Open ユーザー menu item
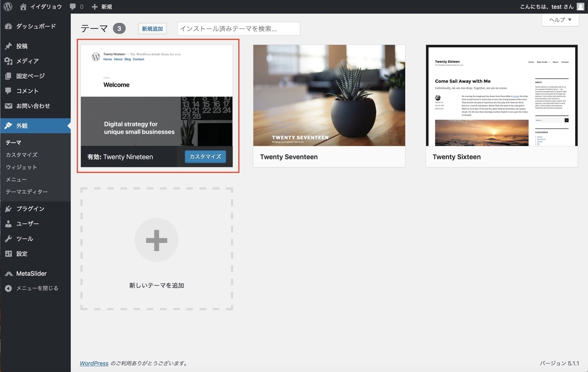Image resolution: width=588 pixels, height=372 pixels. click(x=35, y=224)
